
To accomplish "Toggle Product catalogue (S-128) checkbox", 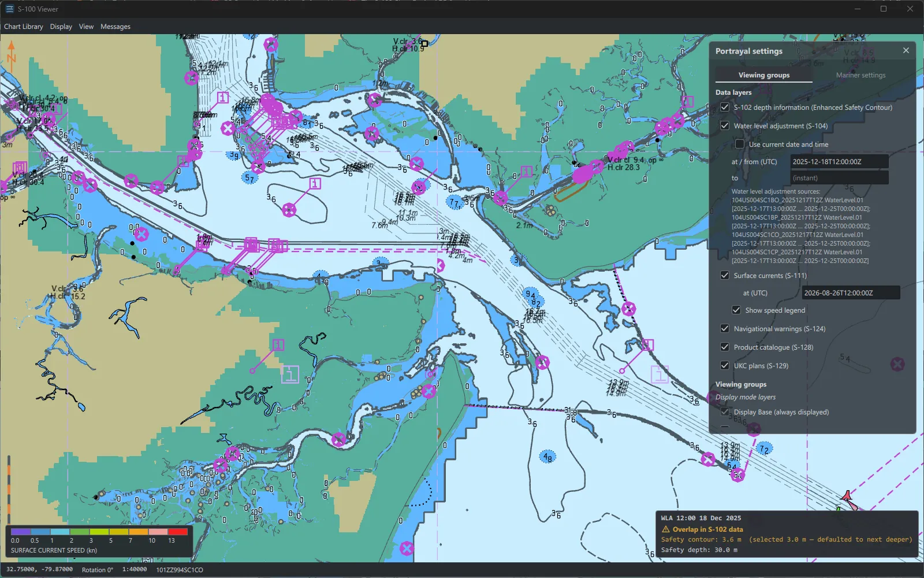I will [725, 347].
